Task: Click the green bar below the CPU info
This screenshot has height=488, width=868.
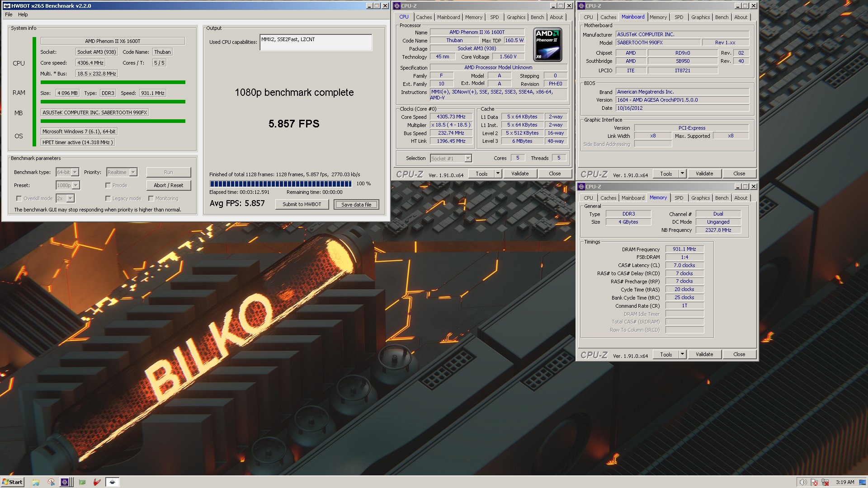Action: click(x=113, y=82)
